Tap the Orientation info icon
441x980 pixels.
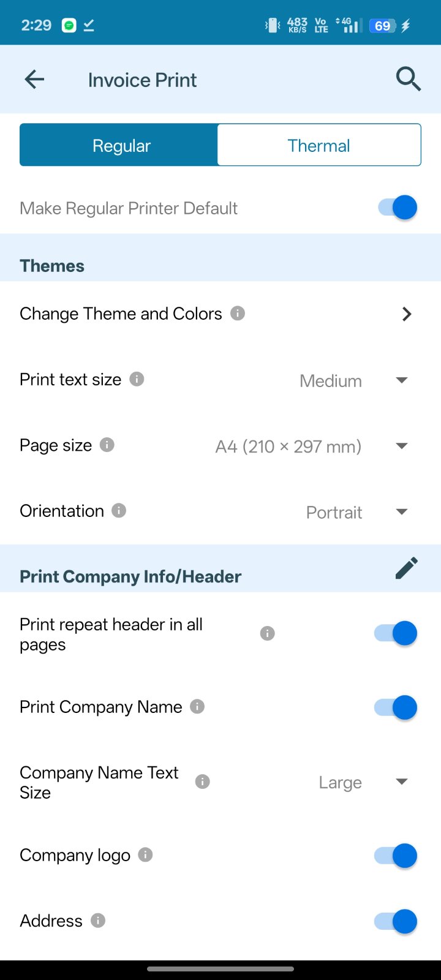[119, 510]
